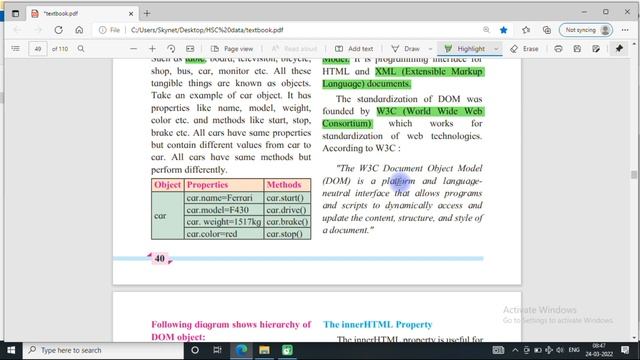Zoom in with the plus icon
Screen dimensions: 640x360
152,49
